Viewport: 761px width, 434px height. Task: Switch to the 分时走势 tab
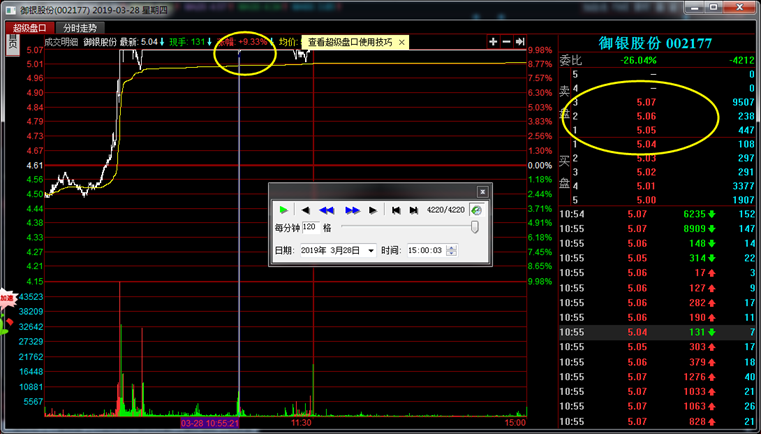point(80,28)
